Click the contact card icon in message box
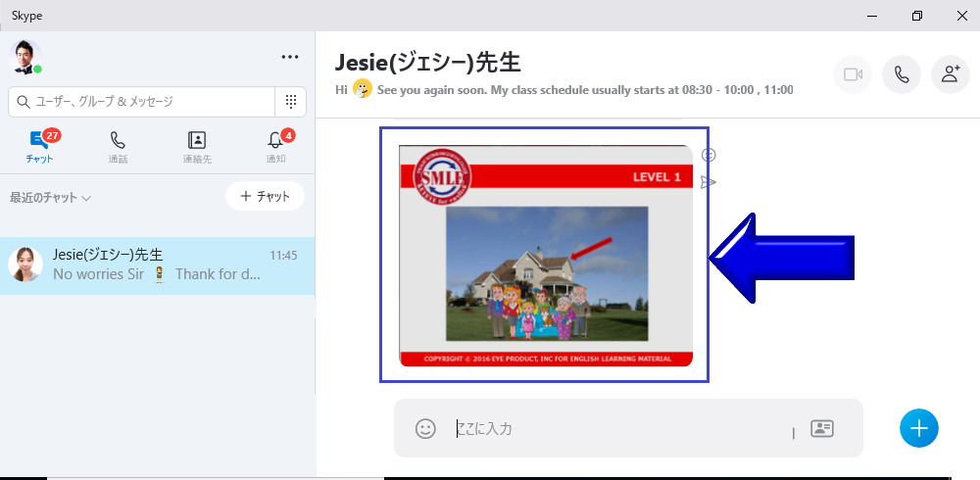Image resolution: width=980 pixels, height=480 pixels. tap(822, 429)
